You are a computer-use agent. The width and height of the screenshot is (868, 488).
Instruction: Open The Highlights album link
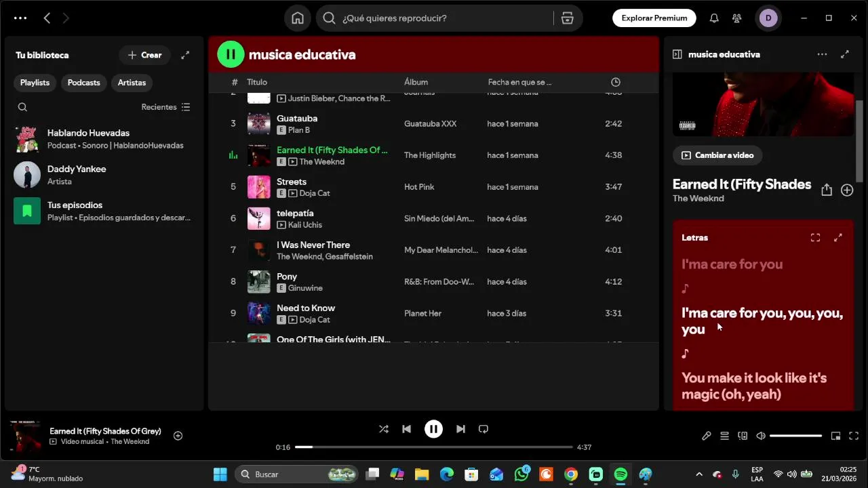pyautogui.click(x=430, y=155)
